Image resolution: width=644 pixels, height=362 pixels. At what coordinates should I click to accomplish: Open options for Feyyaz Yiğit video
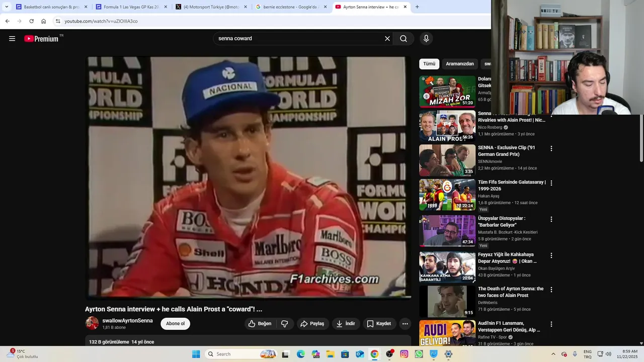click(x=551, y=255)
